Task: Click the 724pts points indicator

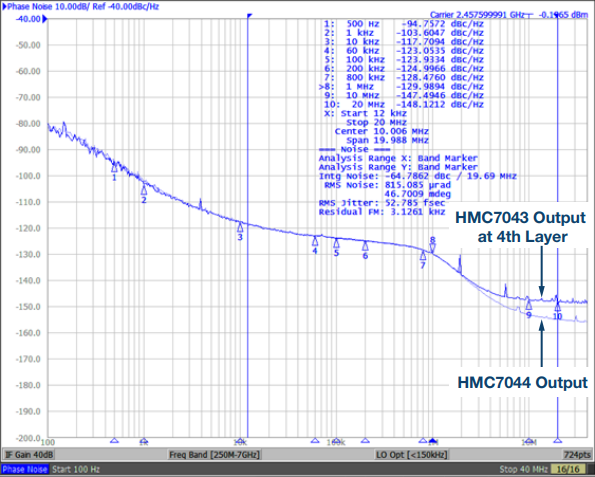Action: pos(577,455)
